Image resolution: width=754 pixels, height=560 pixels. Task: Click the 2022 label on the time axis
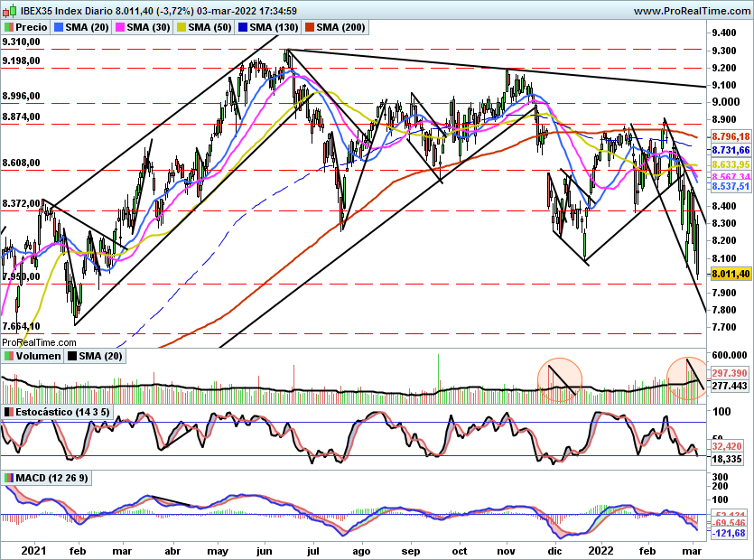pyautogui.click(x=601, y=551)
